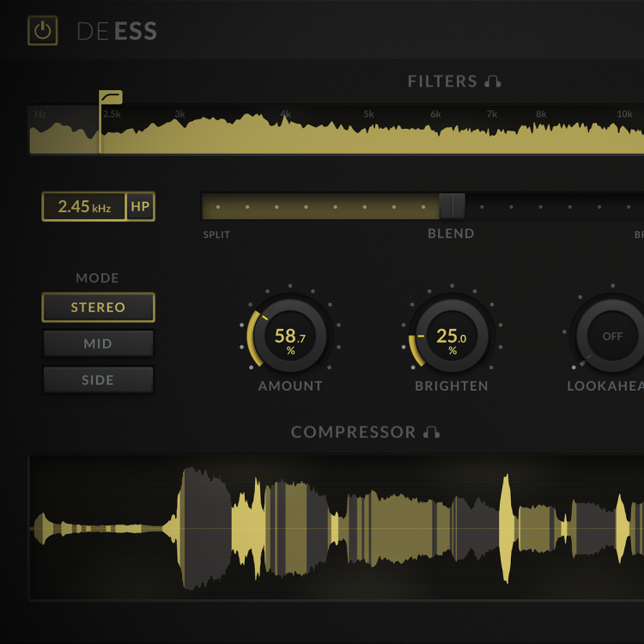Click the Lookahead knob set to OFF
This screenshot has height=644, width=644.
coord(611,337)
